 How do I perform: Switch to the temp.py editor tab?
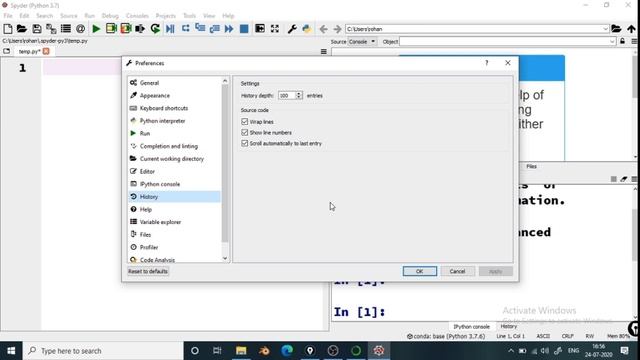click(29, 51)
